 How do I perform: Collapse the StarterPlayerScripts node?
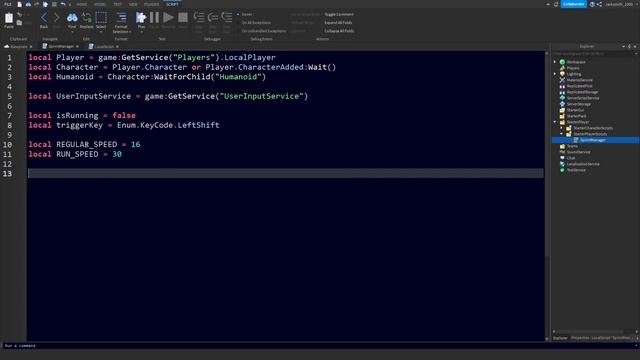click(561, 134)
